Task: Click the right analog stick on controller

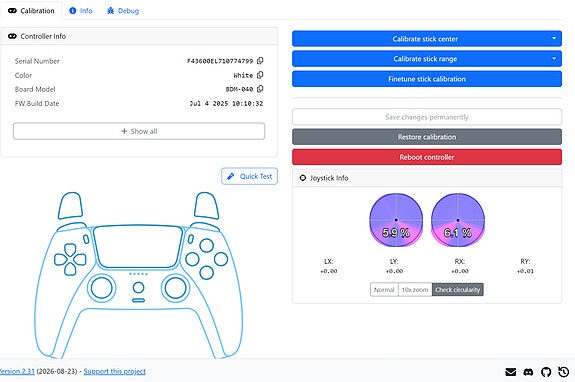Action: click(x=175, y=288)
